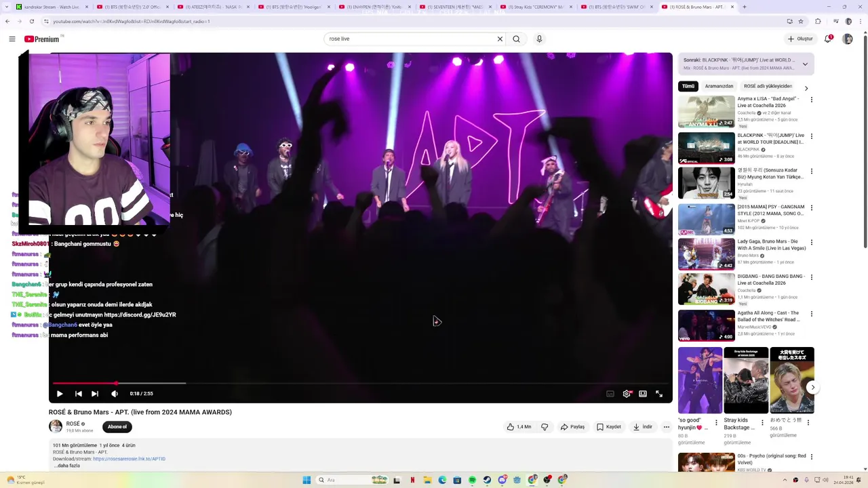This screenshot has height=488, width=868.
Task: Open options for Stray kids Backstage Short
Action: coord(762,423)
